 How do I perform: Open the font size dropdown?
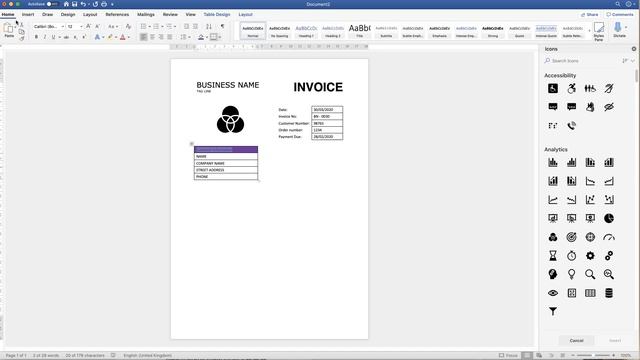(81, 27)
